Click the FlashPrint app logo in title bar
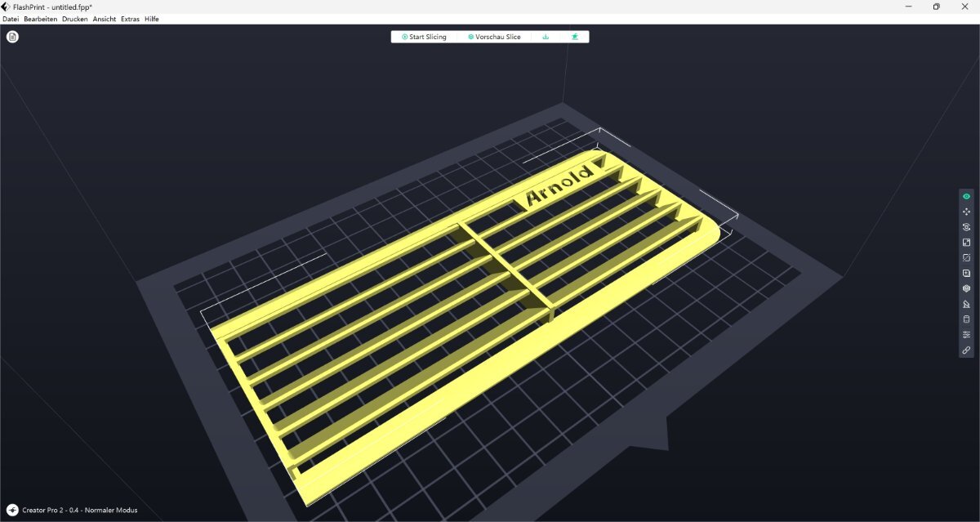 (6, 7)
